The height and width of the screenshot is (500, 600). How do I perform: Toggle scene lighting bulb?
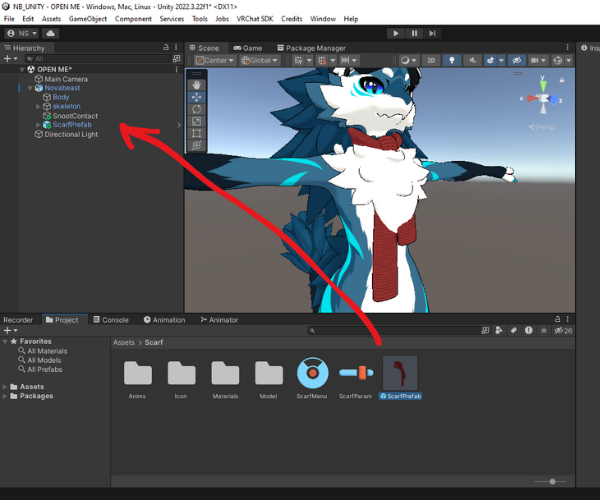(x=452, y=60)
